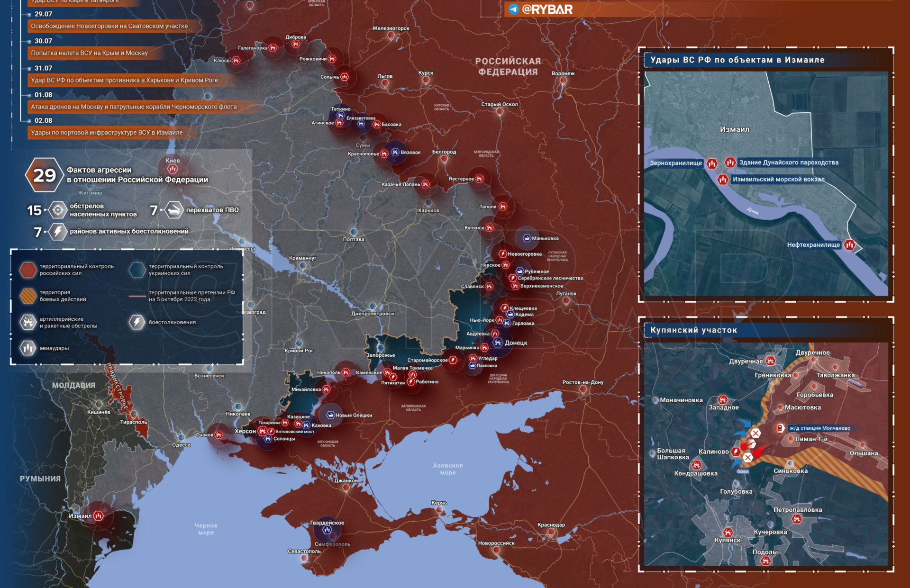Screen dimensions: 910x588
Task: Click the air defense interception tank icon
Action: click(x=174, y=210)
